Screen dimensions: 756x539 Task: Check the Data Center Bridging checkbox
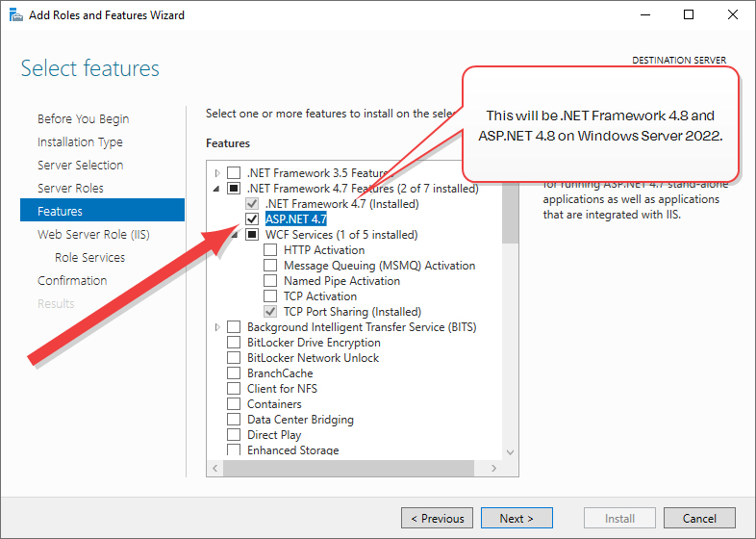(234, 420)
